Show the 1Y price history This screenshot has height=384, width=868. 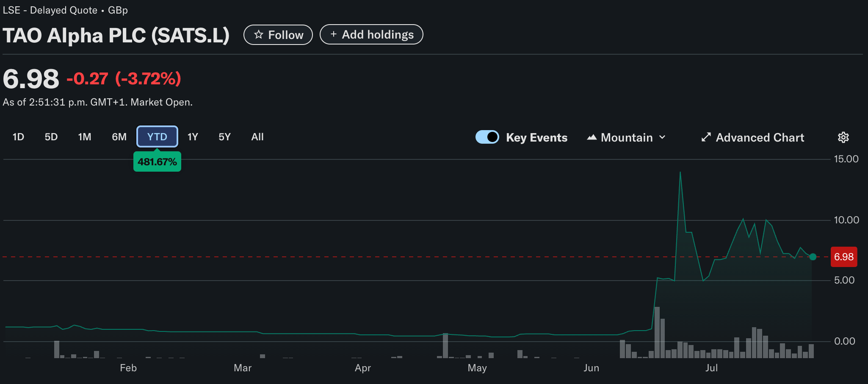point(193,137)
